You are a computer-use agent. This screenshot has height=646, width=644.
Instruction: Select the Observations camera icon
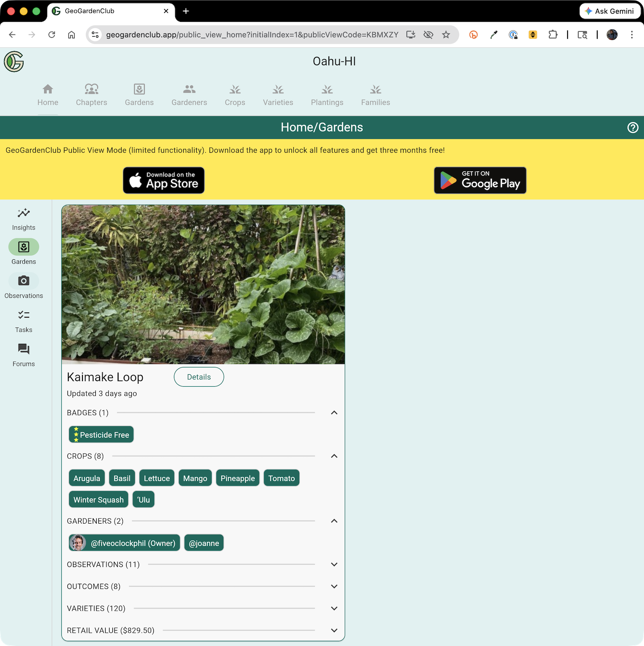(24, 281)
